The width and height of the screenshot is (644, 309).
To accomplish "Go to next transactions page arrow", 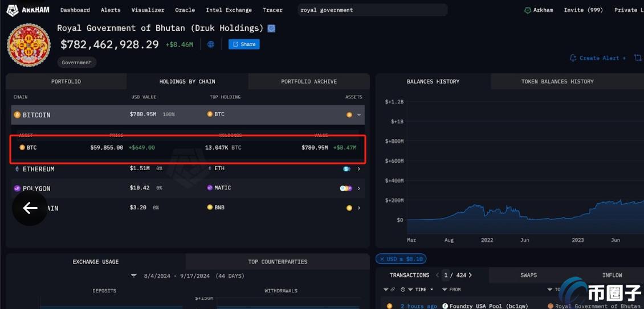I will pyautogui.click(x=470, y=275).
